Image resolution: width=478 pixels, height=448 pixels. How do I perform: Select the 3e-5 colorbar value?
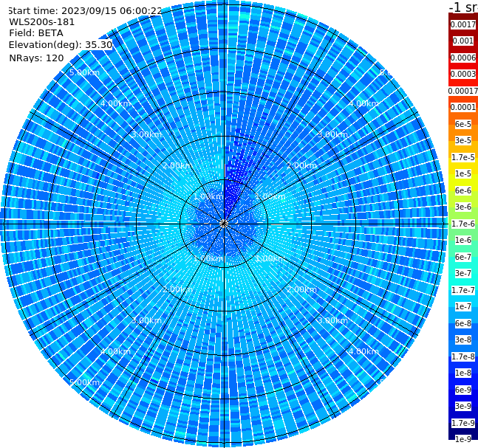pos(463,140)
